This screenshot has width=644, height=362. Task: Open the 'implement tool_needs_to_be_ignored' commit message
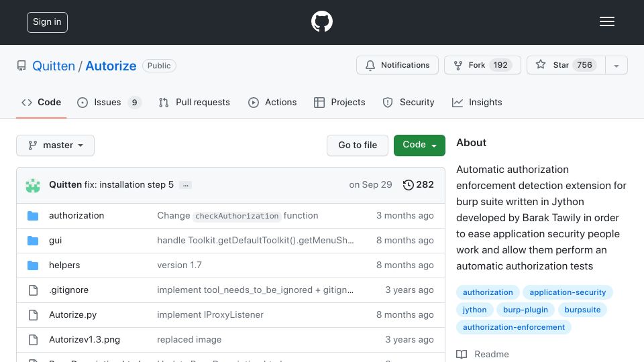[255, 290]
